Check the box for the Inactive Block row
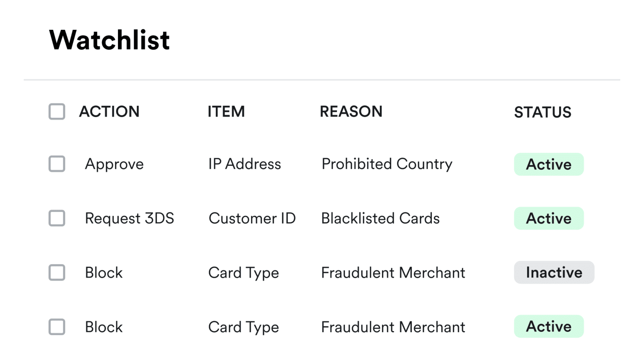 (x=57, y=272)
